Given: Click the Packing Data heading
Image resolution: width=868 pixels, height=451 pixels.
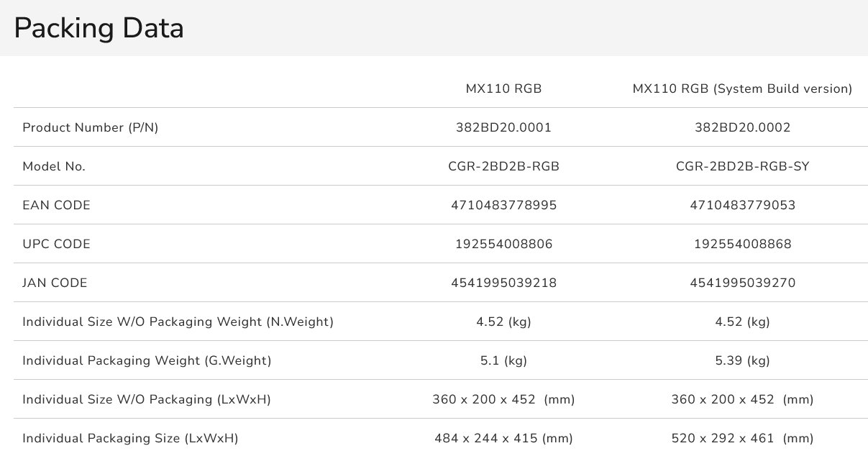Looking at the screenshot, I should click(x=99, y=29).
